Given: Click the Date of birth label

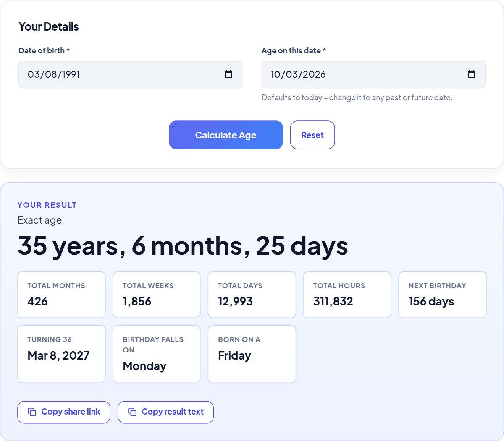Looking at the screenshot, I should click(44, 51).
